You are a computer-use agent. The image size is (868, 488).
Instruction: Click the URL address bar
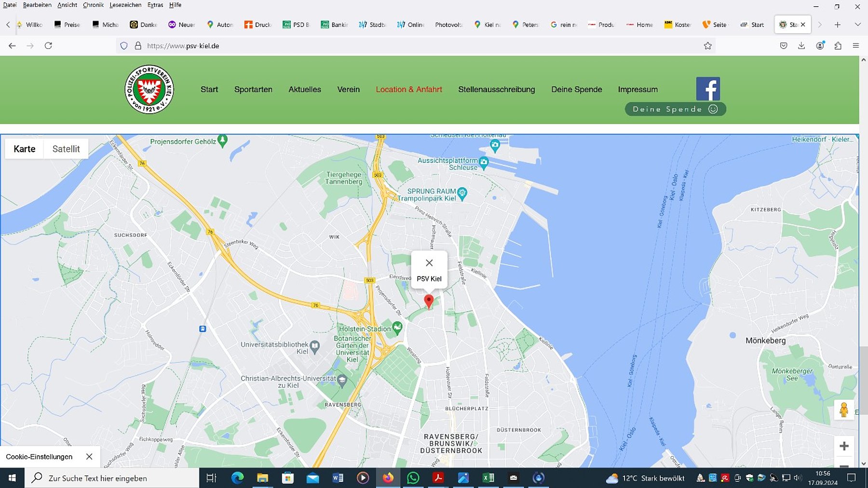(x=410, y=46)
